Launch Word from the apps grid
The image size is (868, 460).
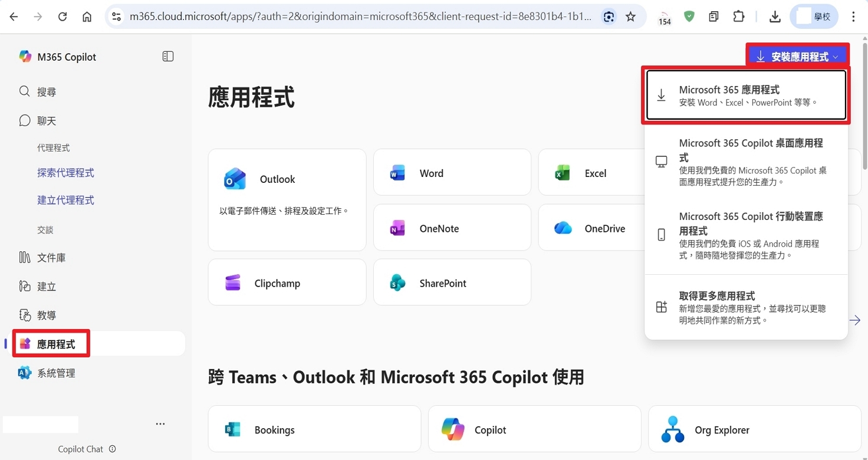[452, 173]
